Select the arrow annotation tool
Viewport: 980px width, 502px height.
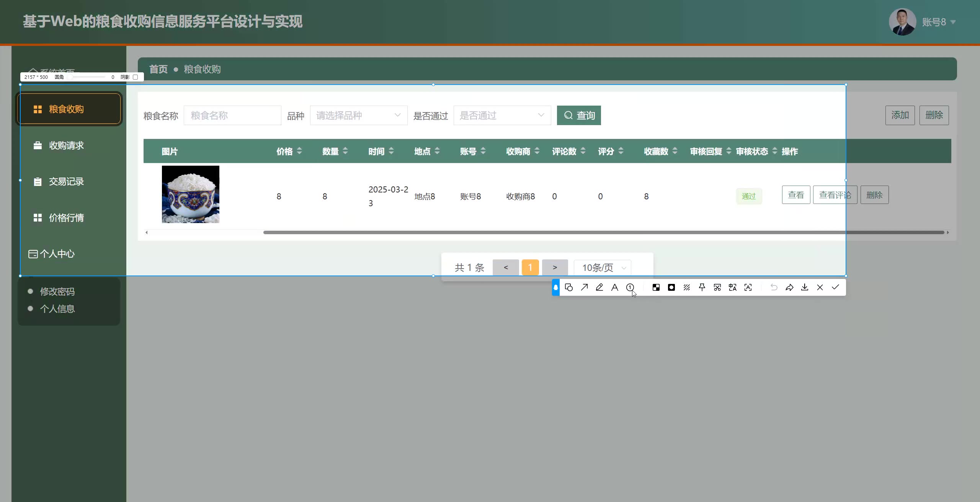584,287
